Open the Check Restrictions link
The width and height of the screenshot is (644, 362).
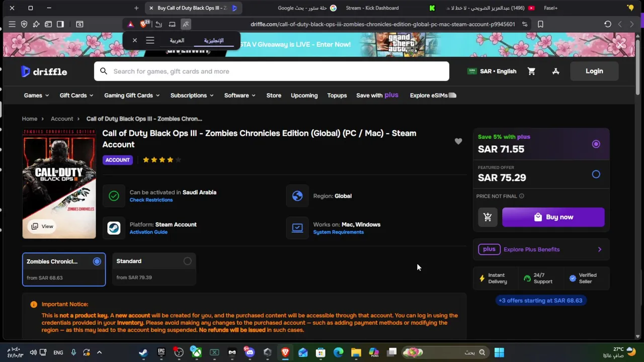point(151,200)
